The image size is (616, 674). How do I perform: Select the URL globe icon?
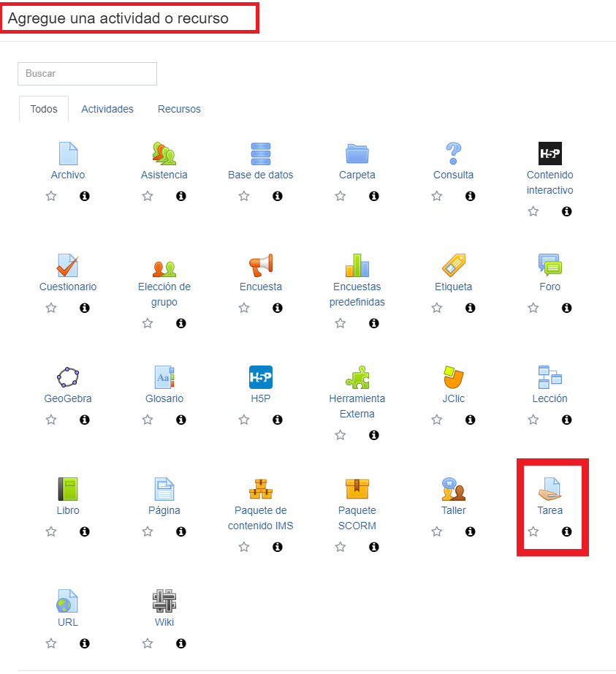click(67, 600)
